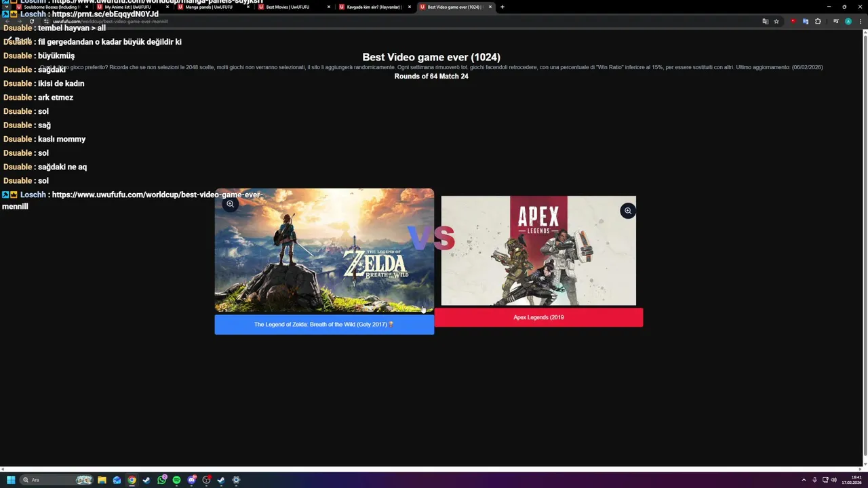This screenshot has width=868, height=488.
Task: Bookmark this page with the star
Action: click(x=776, y=21)
